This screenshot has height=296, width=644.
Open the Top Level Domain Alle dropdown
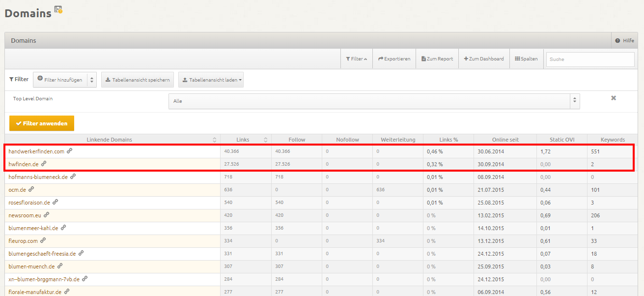(x=374, y=101)
